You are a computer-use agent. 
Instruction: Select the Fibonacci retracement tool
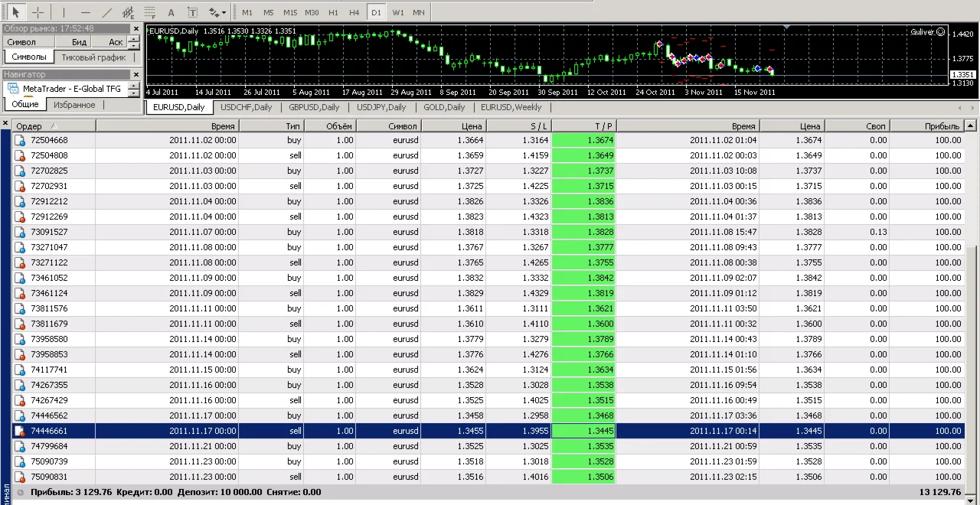point(150,12)
